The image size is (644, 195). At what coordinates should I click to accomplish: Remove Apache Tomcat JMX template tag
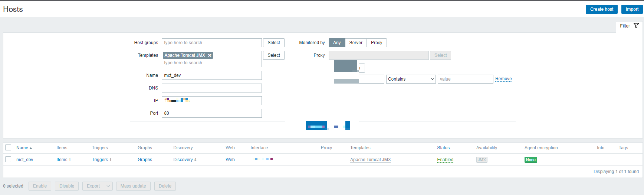(210, 55)
